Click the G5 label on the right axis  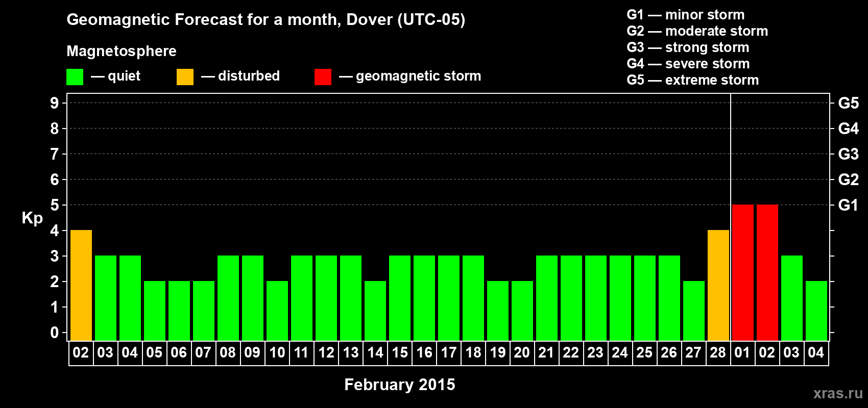coord(848,103)
